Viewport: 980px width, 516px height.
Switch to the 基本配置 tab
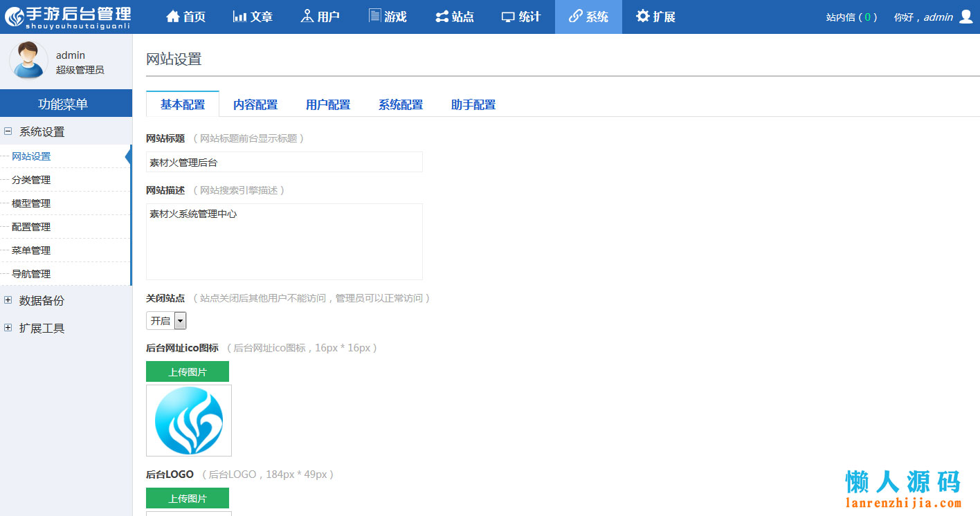click(183, 104)
